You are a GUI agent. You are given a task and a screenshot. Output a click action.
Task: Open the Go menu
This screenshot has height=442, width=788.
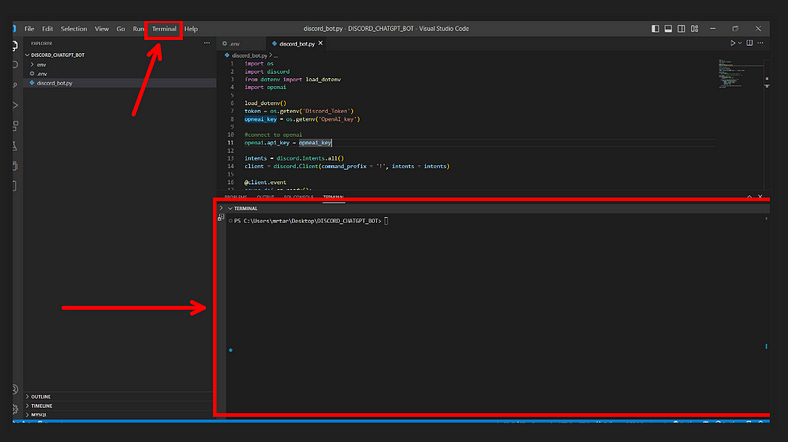pyautogui.click(x=121, y=29)
